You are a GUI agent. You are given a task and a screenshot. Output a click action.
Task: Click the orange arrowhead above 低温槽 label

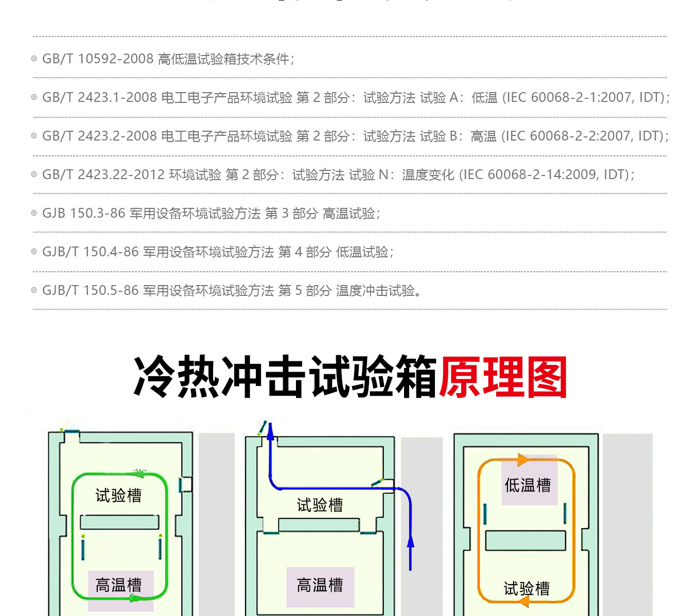pyautogui.click(x=522, y=460)
